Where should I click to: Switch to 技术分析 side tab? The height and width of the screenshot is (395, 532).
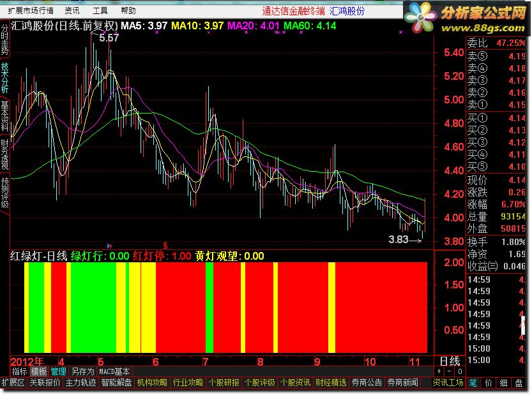(4, 78)
